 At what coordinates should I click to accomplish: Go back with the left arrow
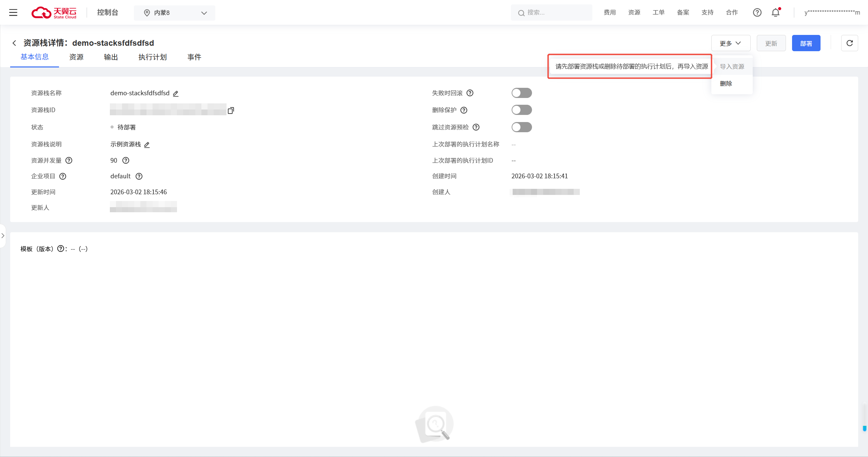pyautogui.click(x=14, y=43)
